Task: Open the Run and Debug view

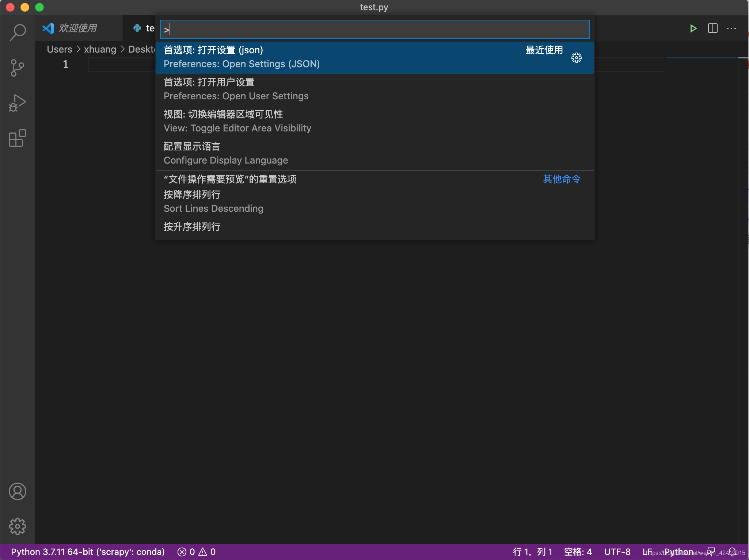Action: [17, 103]
